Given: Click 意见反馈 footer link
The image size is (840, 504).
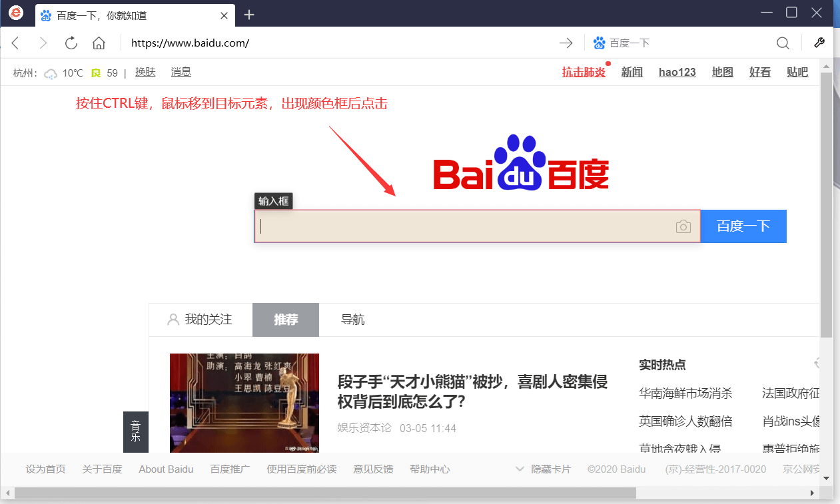Looking at the screenshot, I should [373, 469].
